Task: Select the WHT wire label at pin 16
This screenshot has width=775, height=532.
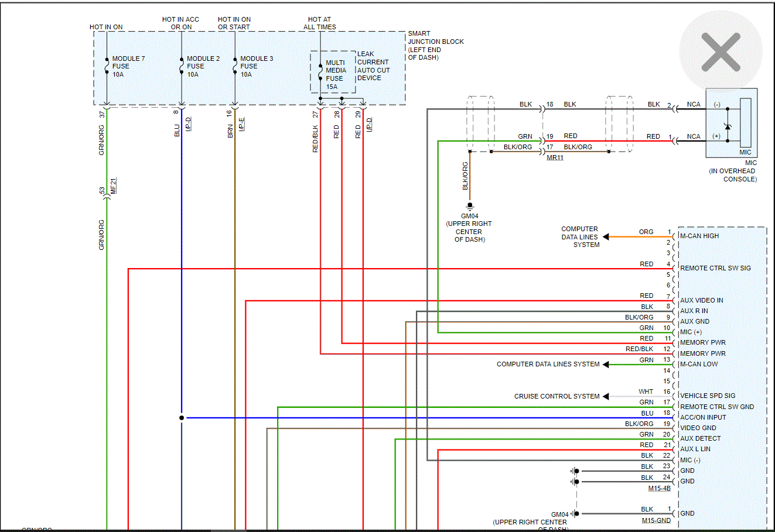Action: (646, 392)
